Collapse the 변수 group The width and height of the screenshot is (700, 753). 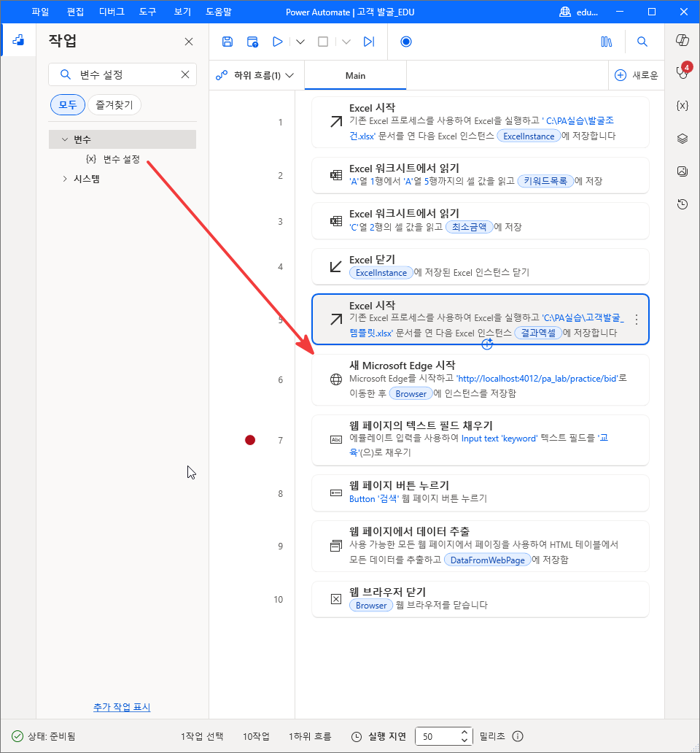coord(65,139)
